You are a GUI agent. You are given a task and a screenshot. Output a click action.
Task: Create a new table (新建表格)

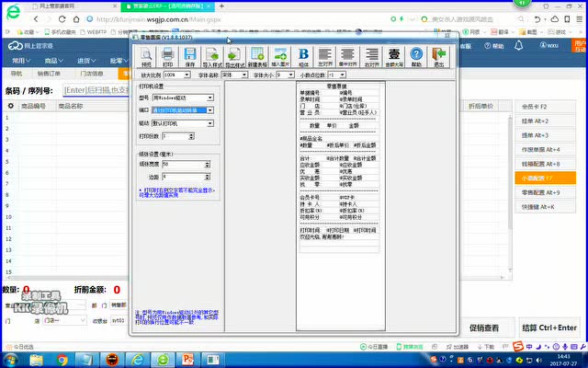click(257, 57)
